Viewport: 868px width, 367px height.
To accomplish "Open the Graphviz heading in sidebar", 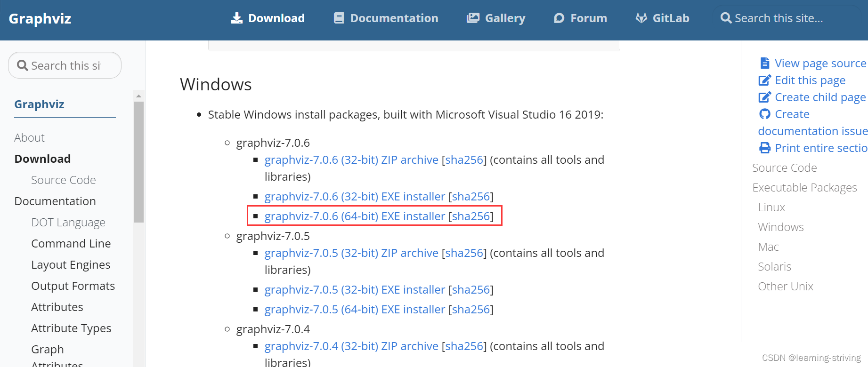I will click(x=39, y=104).
